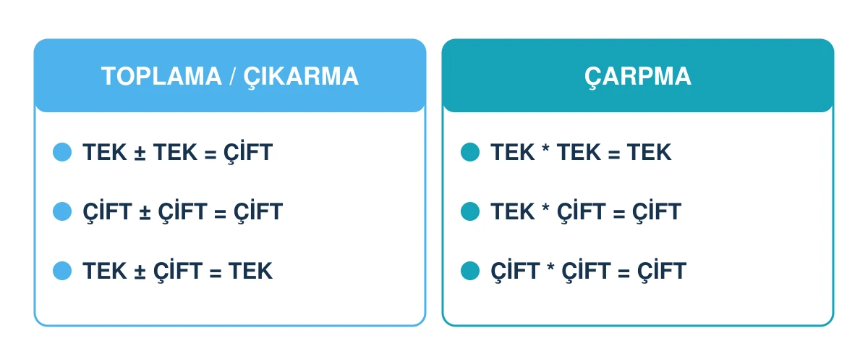Click the TEK * ÇİFT = ÇİFT rule text
This screenshot has height=362, width=868.
586,211
